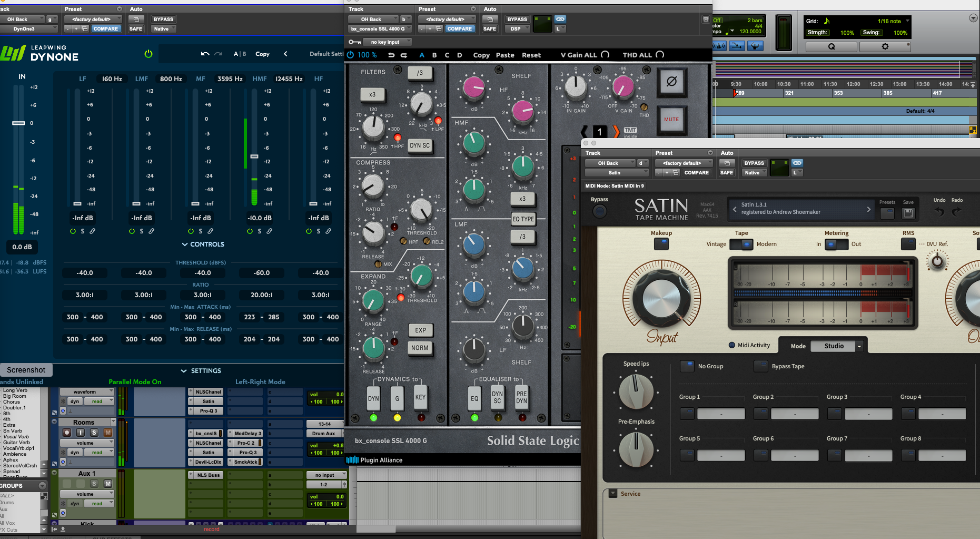
Task: Enable LF band power in DynOne
Action: [73, 231]
